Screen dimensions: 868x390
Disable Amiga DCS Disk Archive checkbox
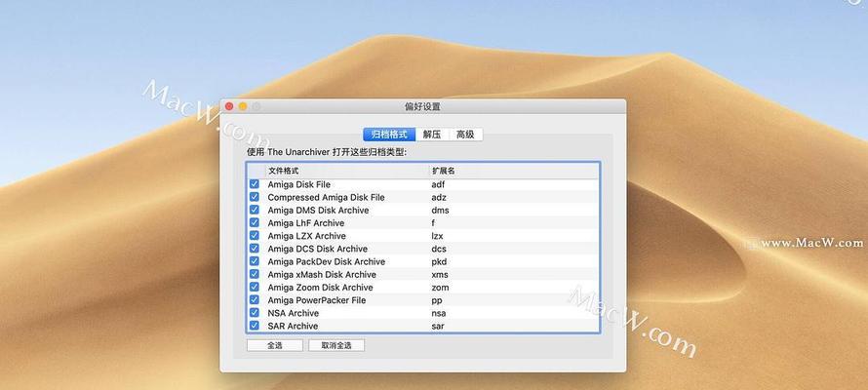click(255, 249)
